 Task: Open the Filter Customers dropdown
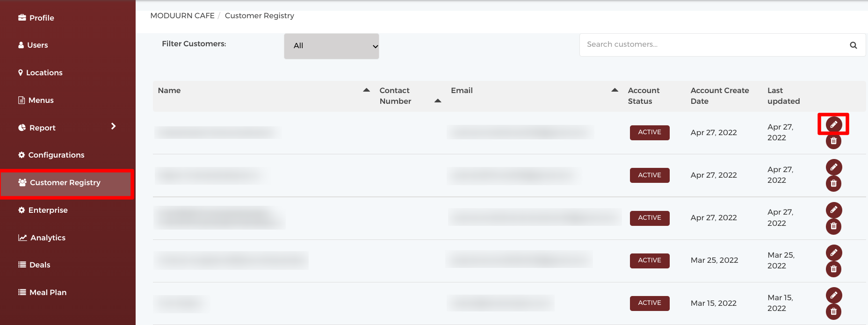tap(331, 46)
